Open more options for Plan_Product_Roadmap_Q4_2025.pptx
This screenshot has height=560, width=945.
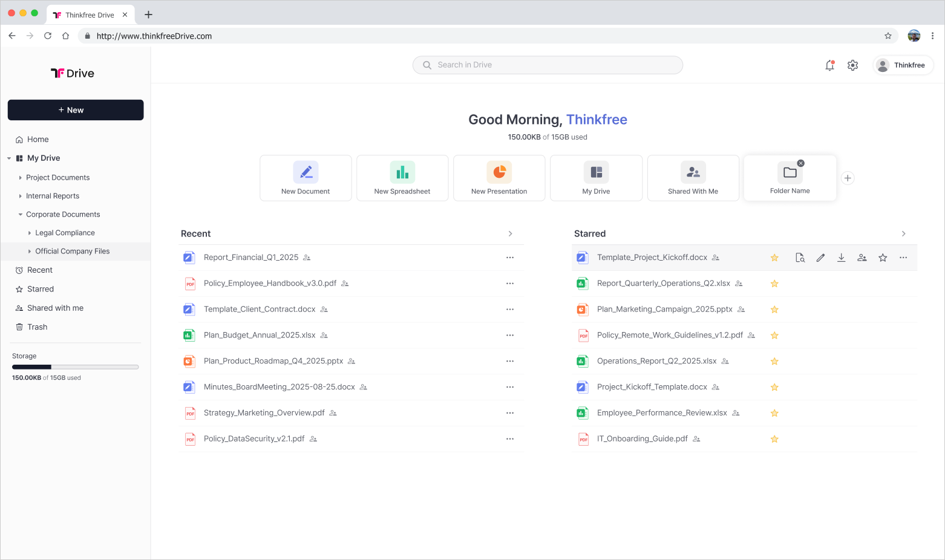click(510, 361)
